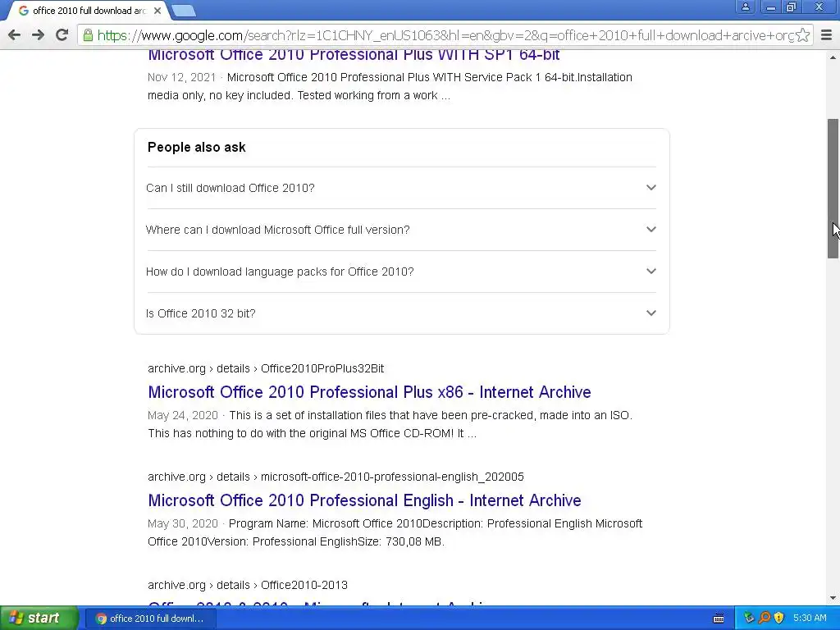Image resolution: width=840 pixels, height=630 pixels.
Task: Open Microsoft Office 2010 Professional English link
Action: (x=364, y=500)
